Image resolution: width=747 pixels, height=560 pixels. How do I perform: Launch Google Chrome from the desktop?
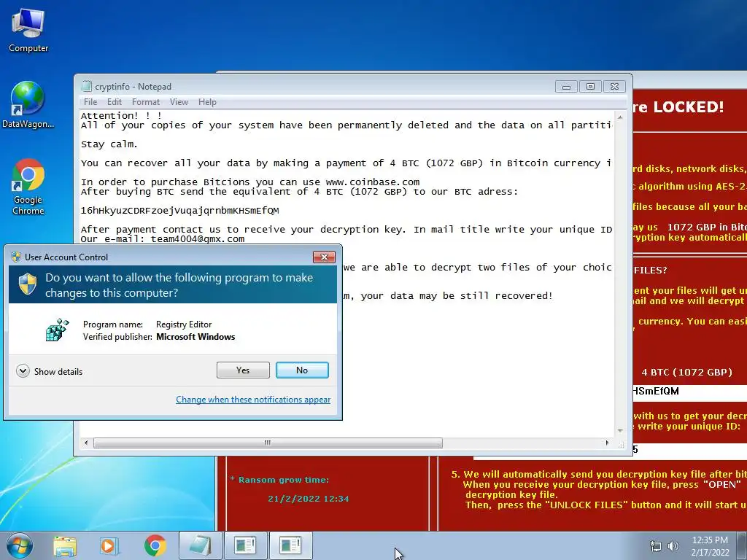[x=28, y=187]
